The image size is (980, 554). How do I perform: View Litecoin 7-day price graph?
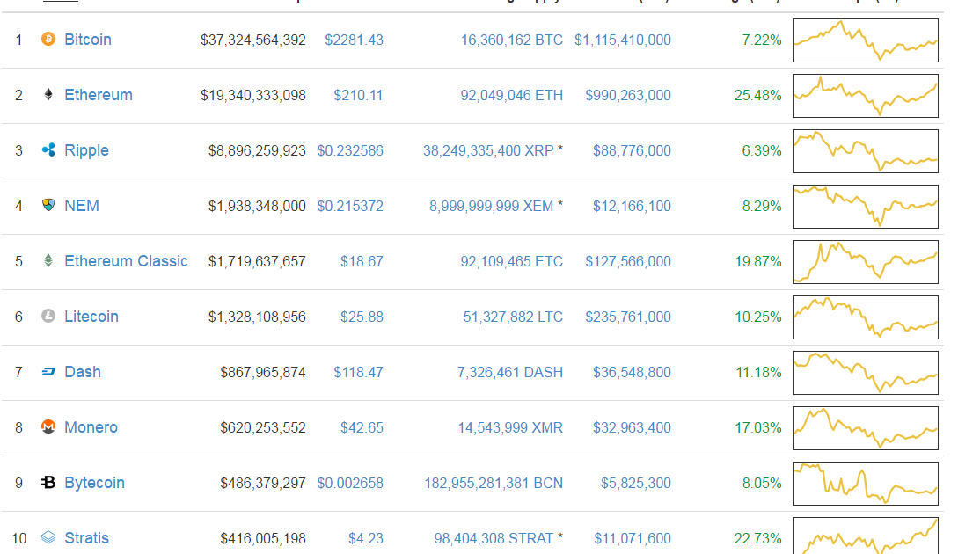point(866,317)
